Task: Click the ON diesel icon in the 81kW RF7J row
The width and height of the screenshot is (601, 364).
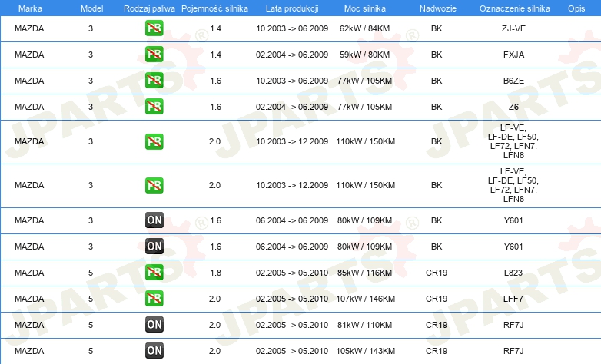Action: pyautogui.click(x=154, y=325)
